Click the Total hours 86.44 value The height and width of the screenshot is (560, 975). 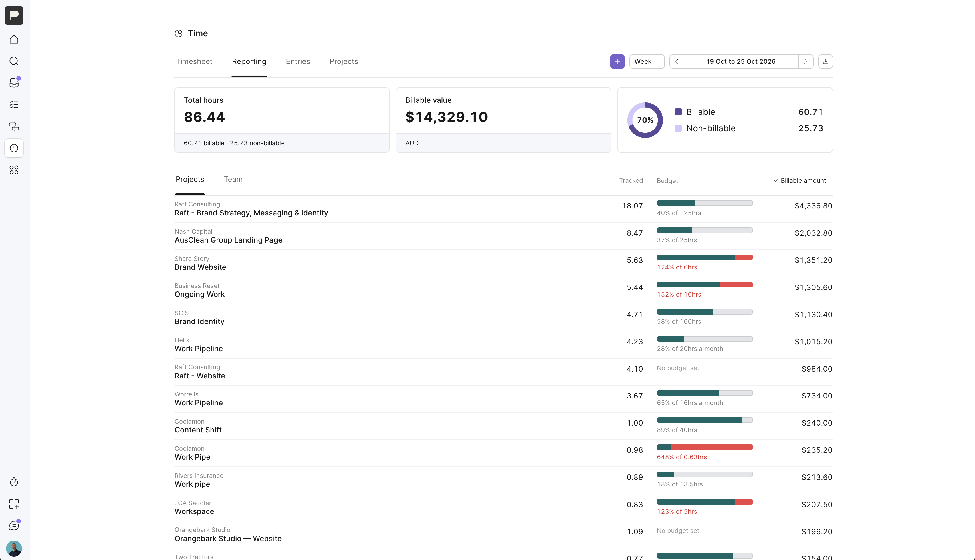tap(204, 117)
